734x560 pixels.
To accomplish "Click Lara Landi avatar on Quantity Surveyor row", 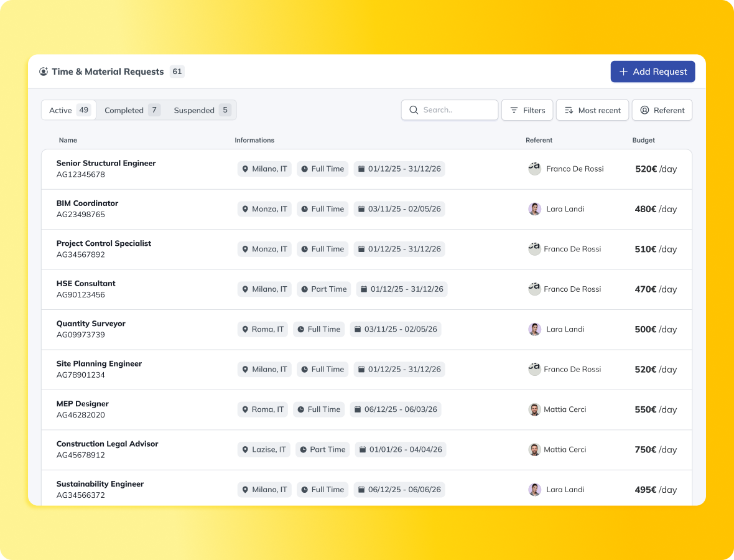I will point(534,329).
